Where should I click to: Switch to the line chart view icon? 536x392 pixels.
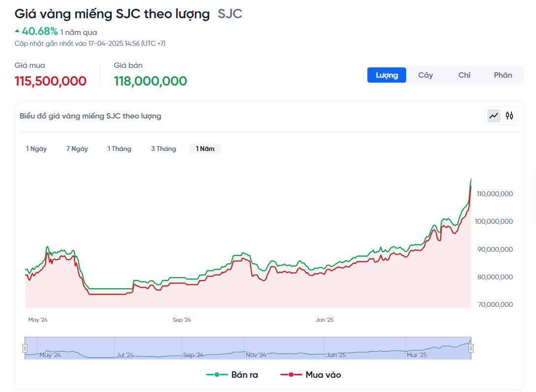[x=494, y=116]
